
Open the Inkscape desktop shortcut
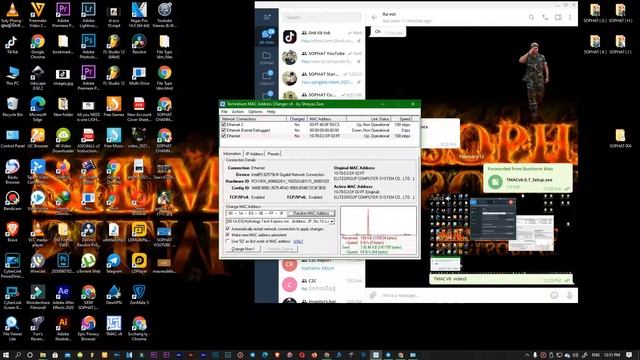38,78
